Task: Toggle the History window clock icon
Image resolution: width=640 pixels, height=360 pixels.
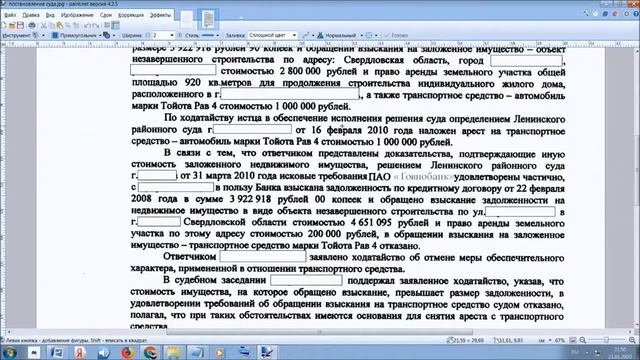Action: 596,13
